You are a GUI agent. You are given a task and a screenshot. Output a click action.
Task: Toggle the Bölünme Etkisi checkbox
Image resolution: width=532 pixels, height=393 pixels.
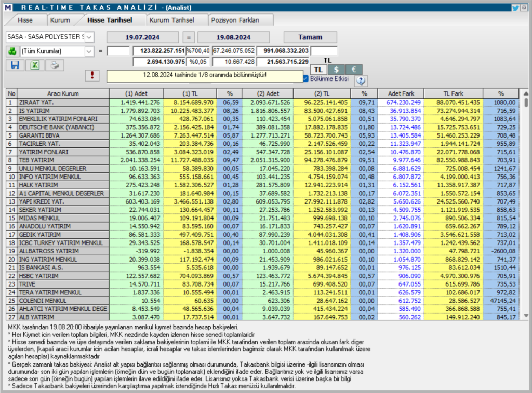point(305,79)
